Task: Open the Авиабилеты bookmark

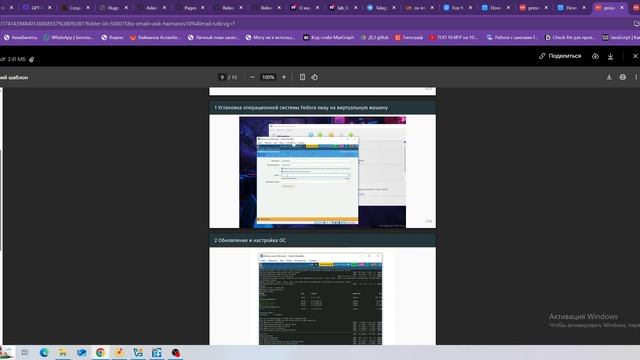Action: click(x=20, y=38)
